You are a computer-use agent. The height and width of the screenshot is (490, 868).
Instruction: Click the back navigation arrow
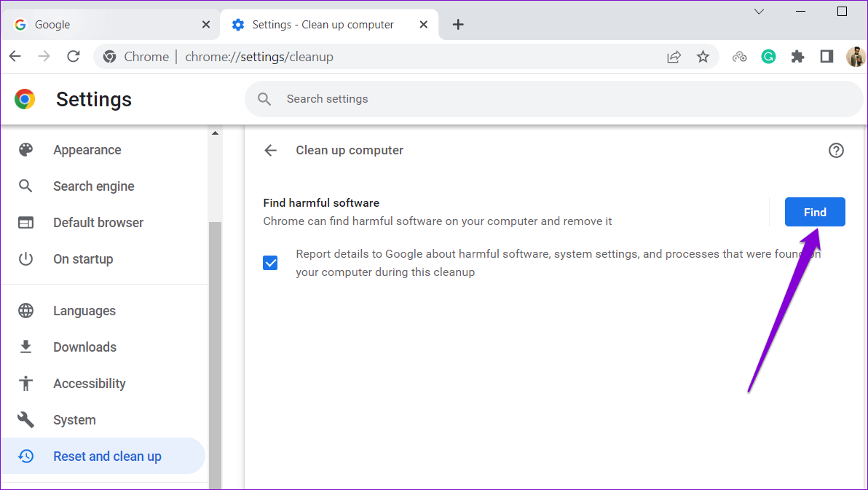pyautogui.click(x=15, y=56)
